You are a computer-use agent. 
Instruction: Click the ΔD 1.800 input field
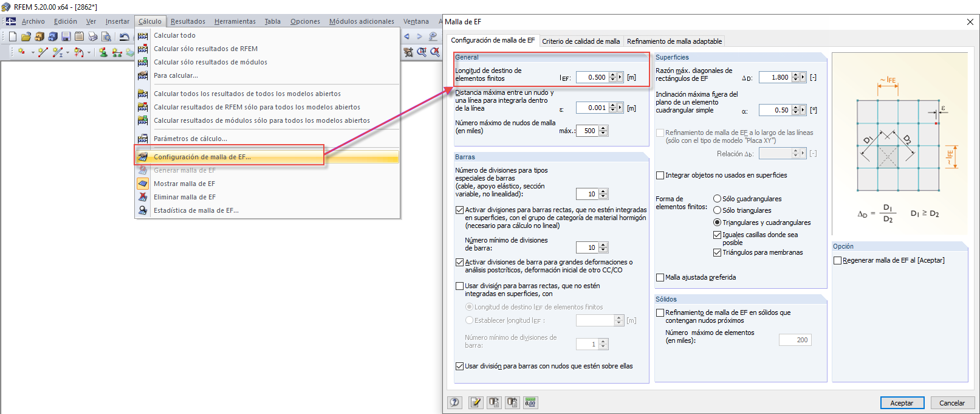(775, 77)
